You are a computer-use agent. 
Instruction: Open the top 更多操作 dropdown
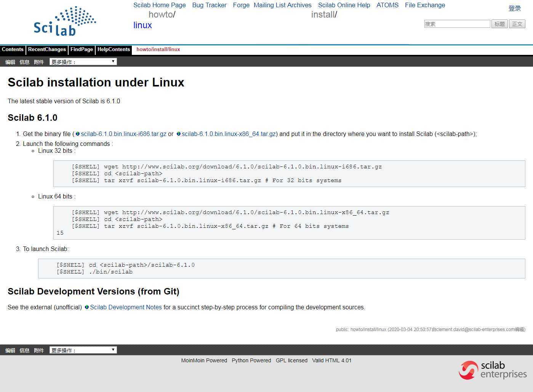tap(83, 62)
